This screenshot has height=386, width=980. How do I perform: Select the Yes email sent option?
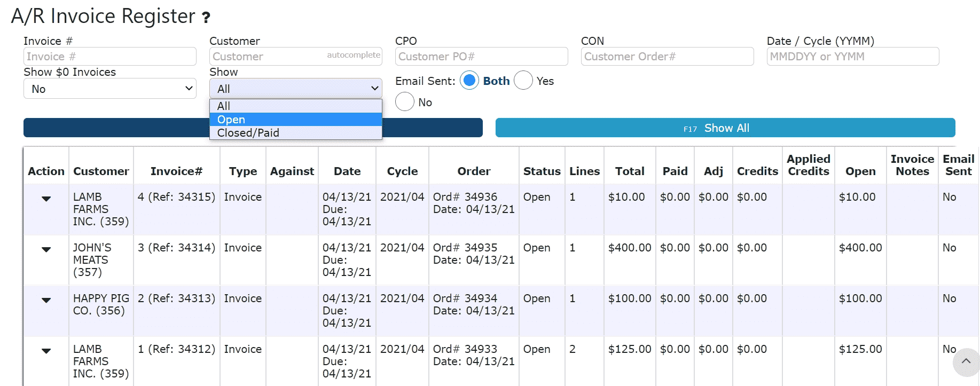click(523, 81)
